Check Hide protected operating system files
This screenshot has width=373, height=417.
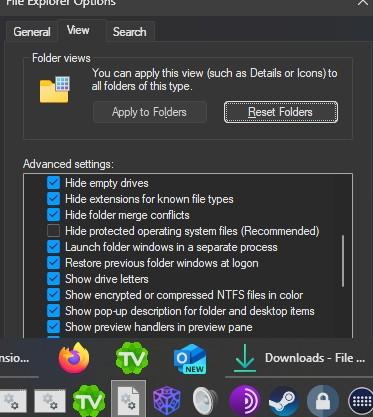(x=53, y=231)
